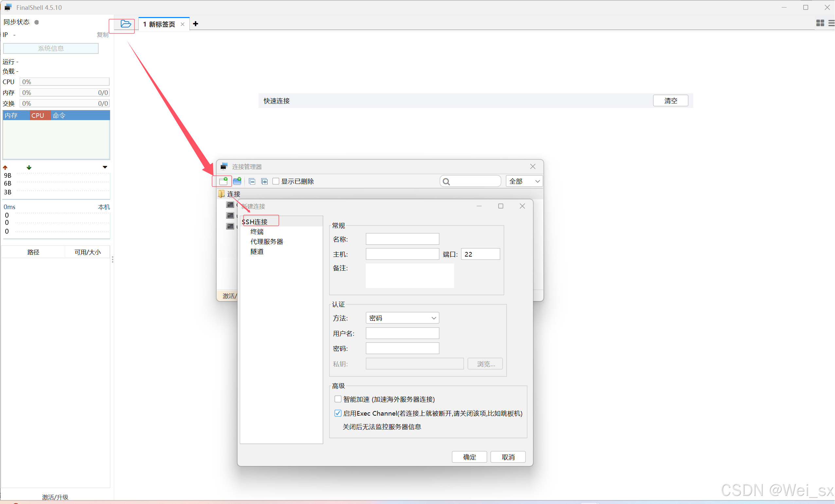The image size is (835, 504).
Task: Add a new tab with plus icon
Action: point(196,24)
